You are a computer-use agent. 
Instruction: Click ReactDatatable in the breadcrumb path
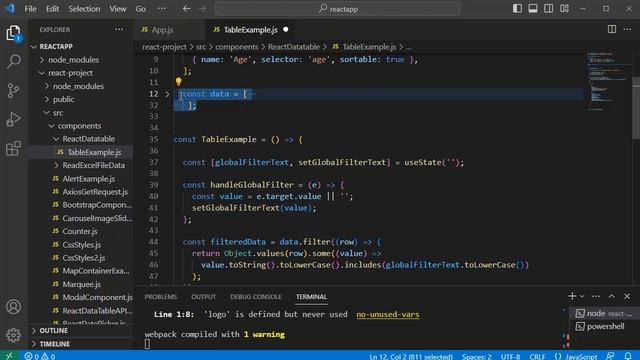coord(293,47)
